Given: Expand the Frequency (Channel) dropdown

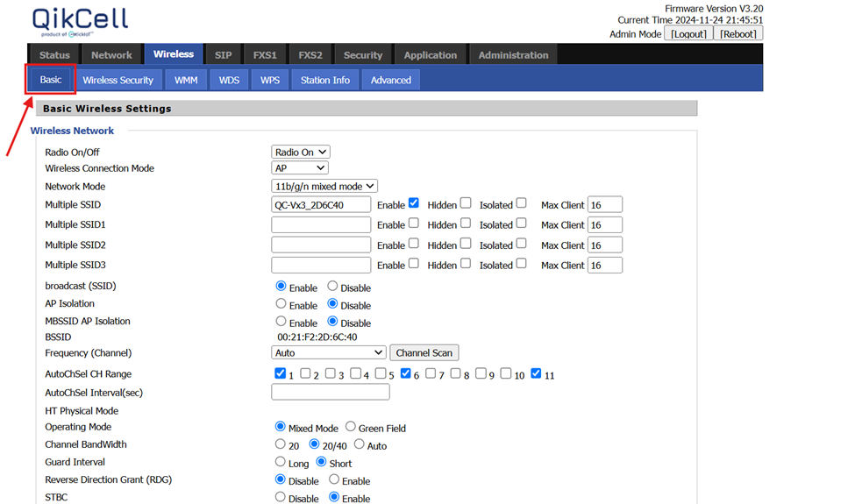Looking at the screenshot, I should 329,352.
